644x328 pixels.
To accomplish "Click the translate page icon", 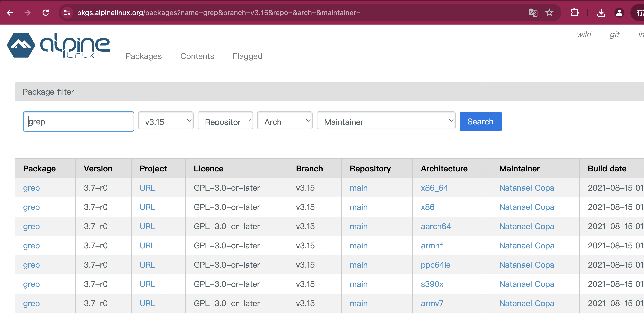I will pos(533,12).
